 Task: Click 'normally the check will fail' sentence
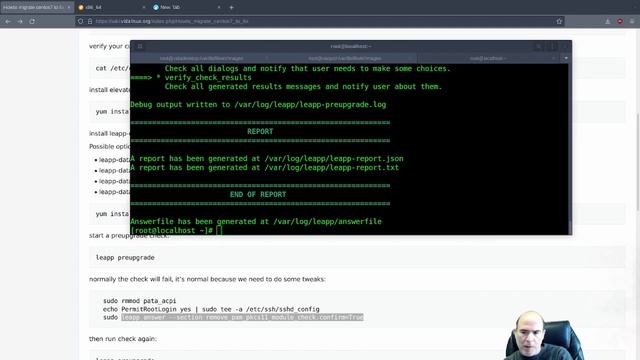point(207,279)
